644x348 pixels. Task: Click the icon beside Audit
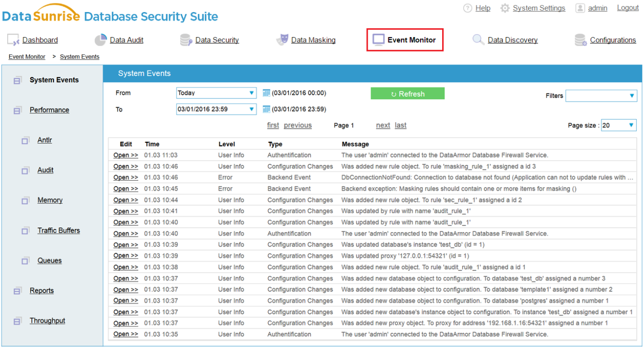point(25,171)
